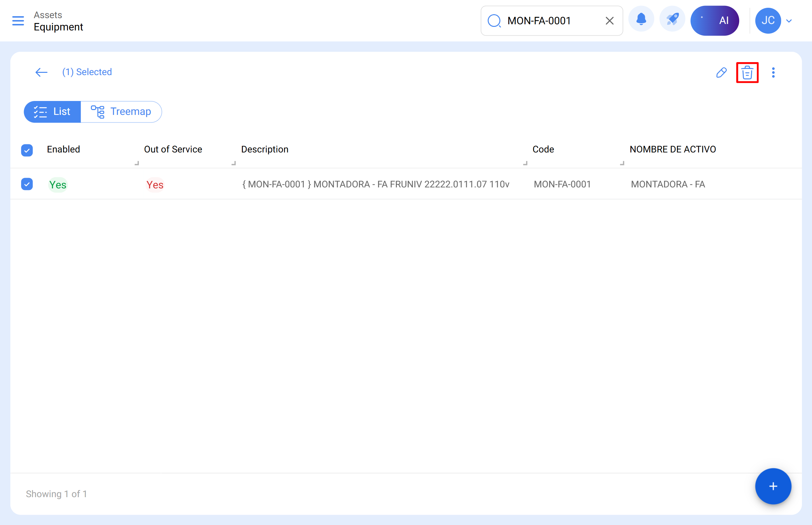
Task: Uncheck the select-all header checkbox
Action: click(x=27, y=150)
